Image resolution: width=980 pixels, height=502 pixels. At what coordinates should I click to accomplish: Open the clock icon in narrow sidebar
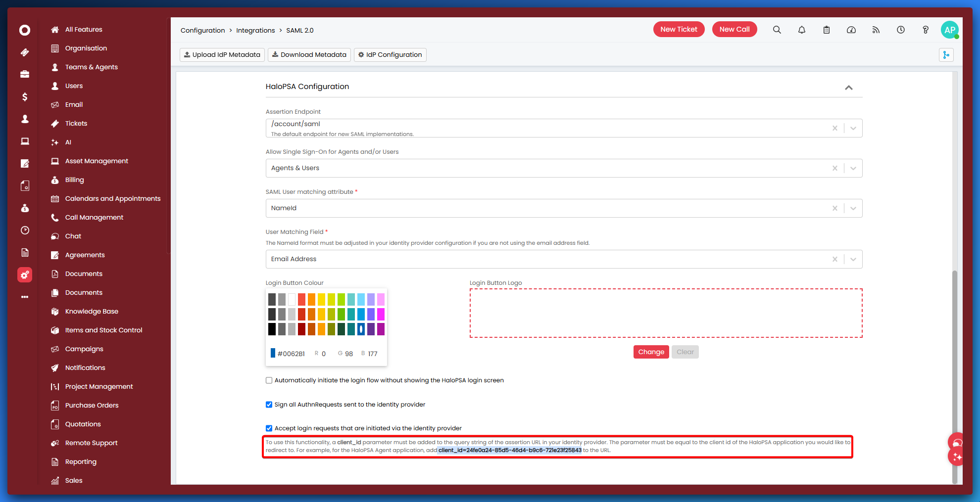pyautogui.click(x=25, y=230)
